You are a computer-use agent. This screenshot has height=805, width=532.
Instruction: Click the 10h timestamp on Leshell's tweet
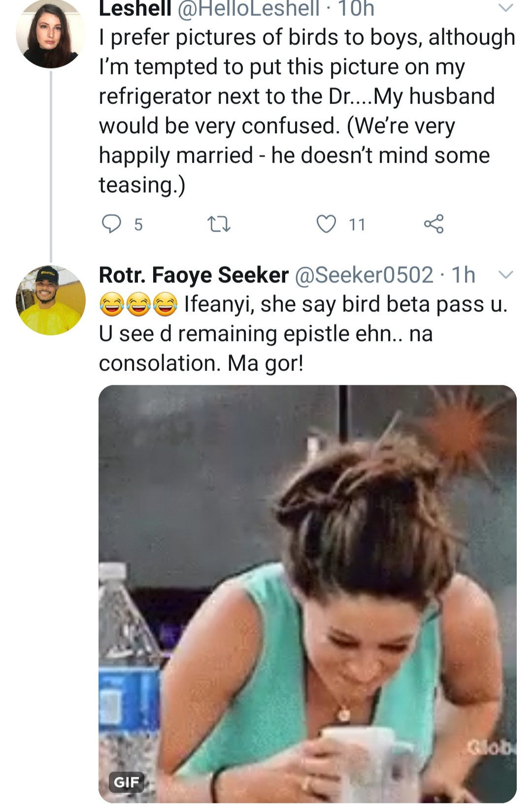point(356,9)
